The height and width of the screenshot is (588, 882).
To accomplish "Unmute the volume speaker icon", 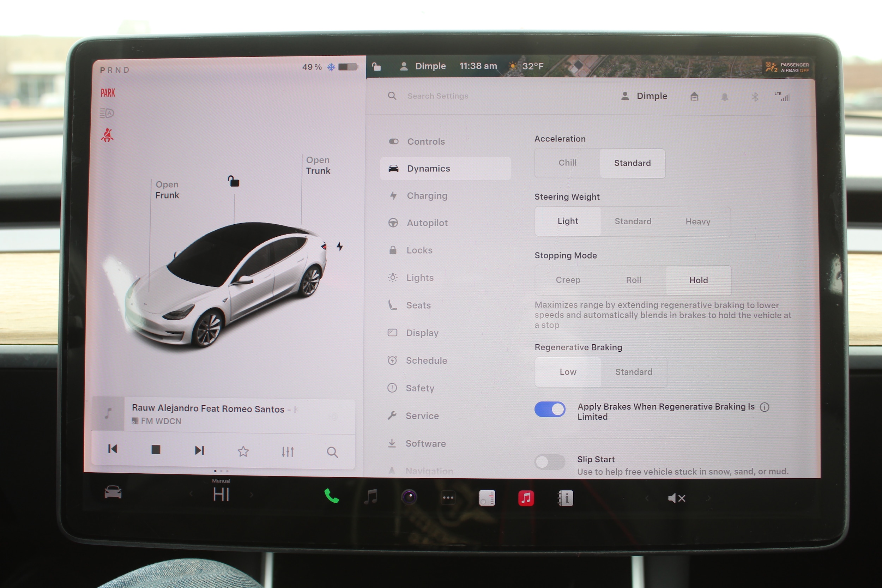I will [676, 498].
